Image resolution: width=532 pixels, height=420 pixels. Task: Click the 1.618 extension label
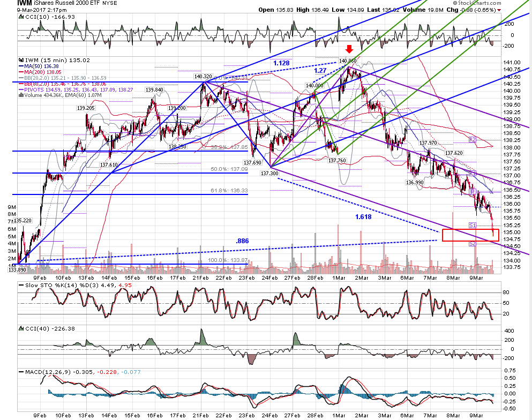[363, 217]
